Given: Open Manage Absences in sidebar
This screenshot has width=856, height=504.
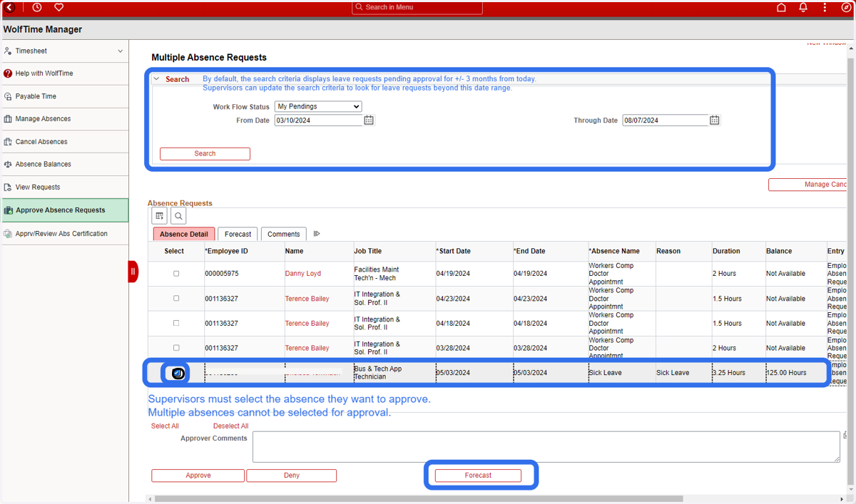Looking at the screenshot, I should coord(43,119).
